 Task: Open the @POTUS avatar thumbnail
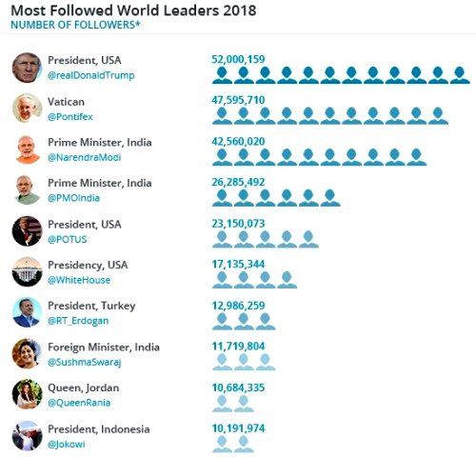27,231
